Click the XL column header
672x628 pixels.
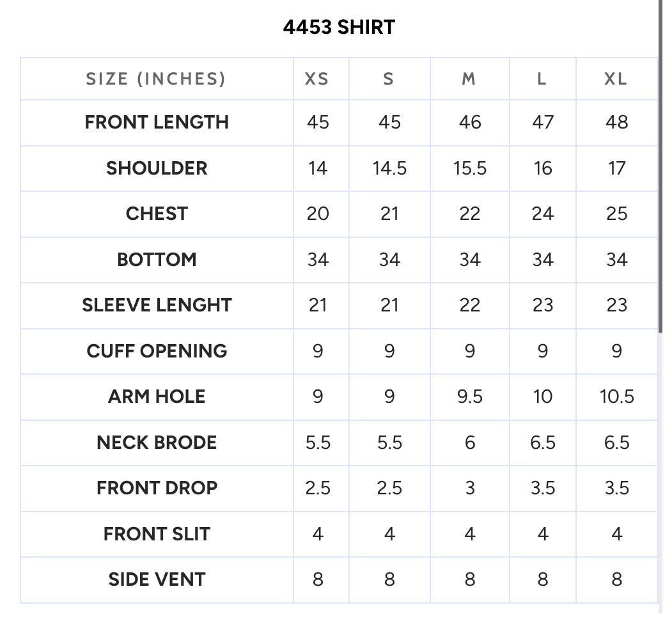point(616,79)
